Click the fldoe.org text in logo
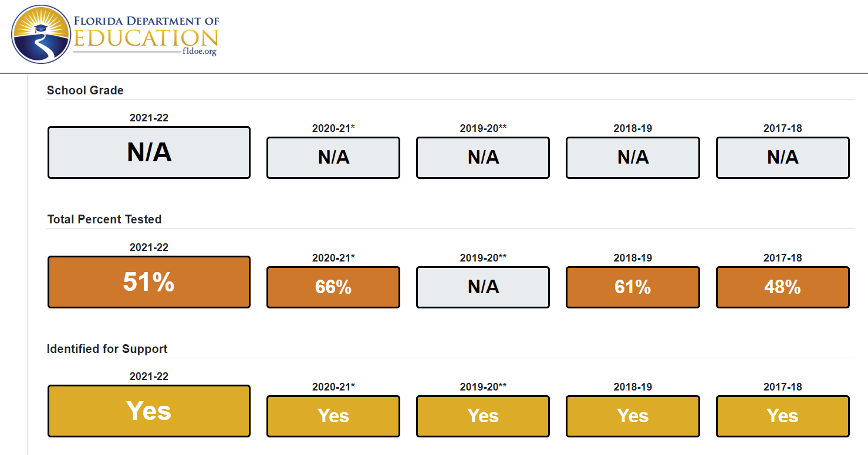The width and height of the screenshot is (868, 455). pos(200,52)
